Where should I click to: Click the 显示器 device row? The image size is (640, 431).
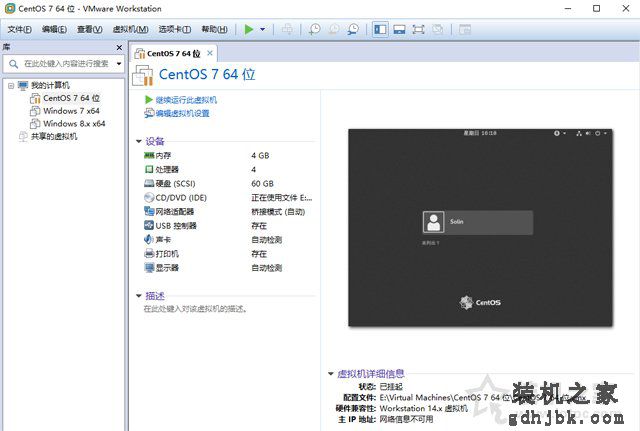228,268
